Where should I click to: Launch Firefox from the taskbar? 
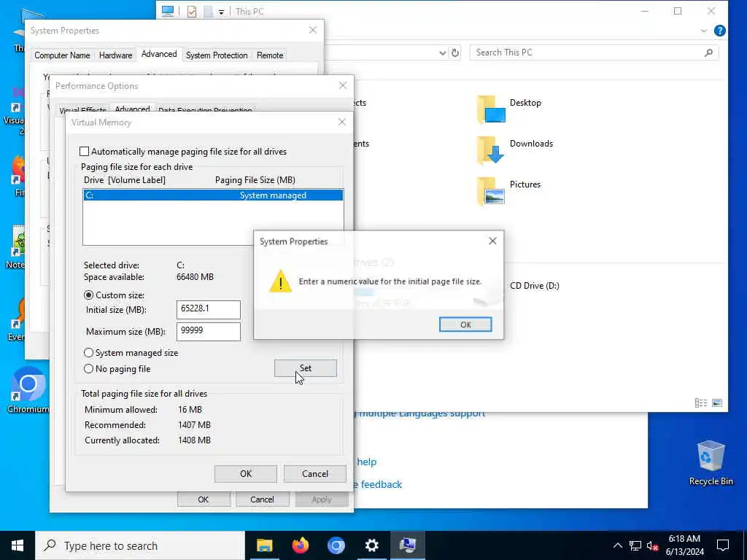tap(300, 545)
